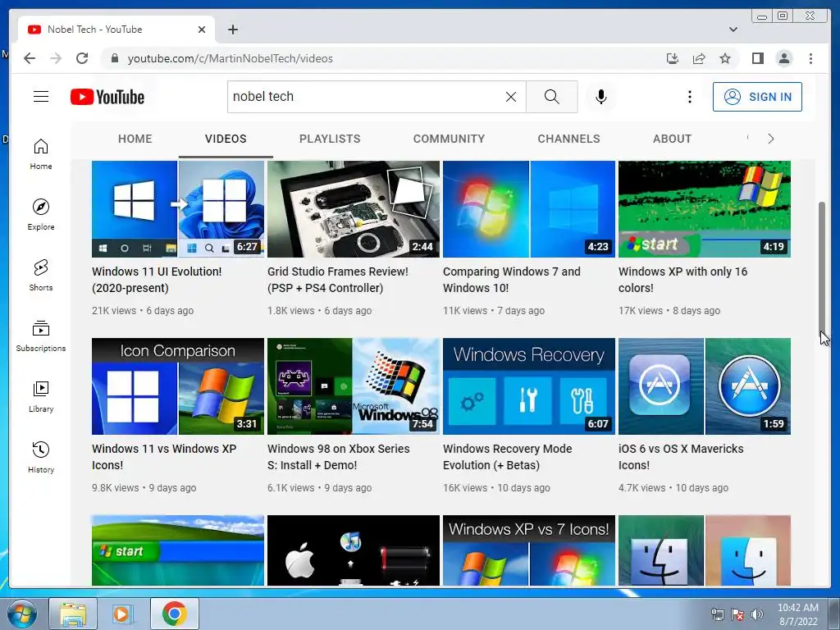Go back with browser back arrow
The image size is (840, 630).
click(x=30, y=58)
